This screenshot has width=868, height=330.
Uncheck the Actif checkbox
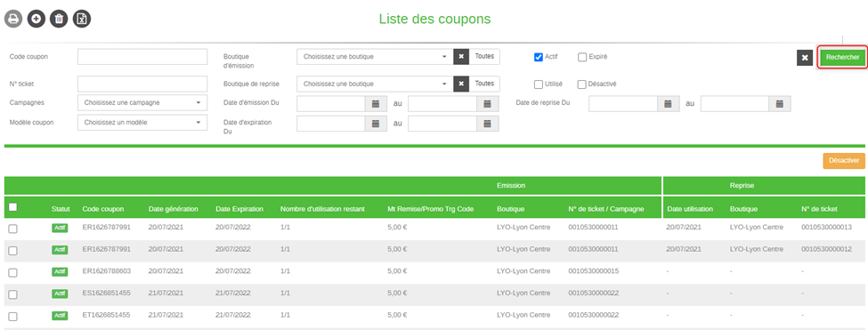coord(538,57)
